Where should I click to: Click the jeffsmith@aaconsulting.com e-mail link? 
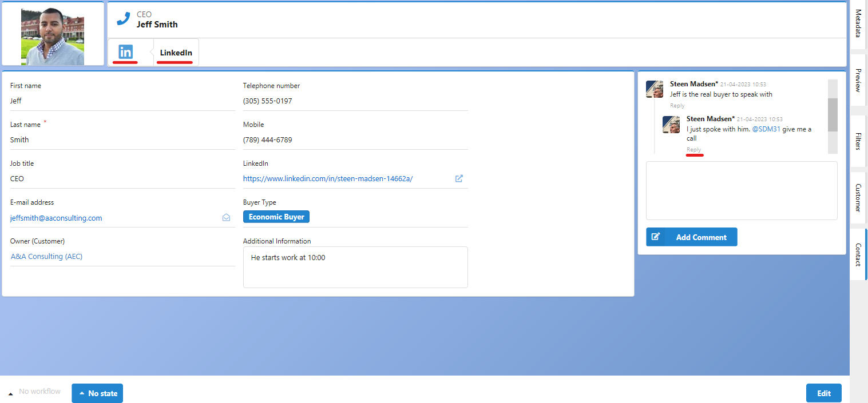click(x=56, y=218)
